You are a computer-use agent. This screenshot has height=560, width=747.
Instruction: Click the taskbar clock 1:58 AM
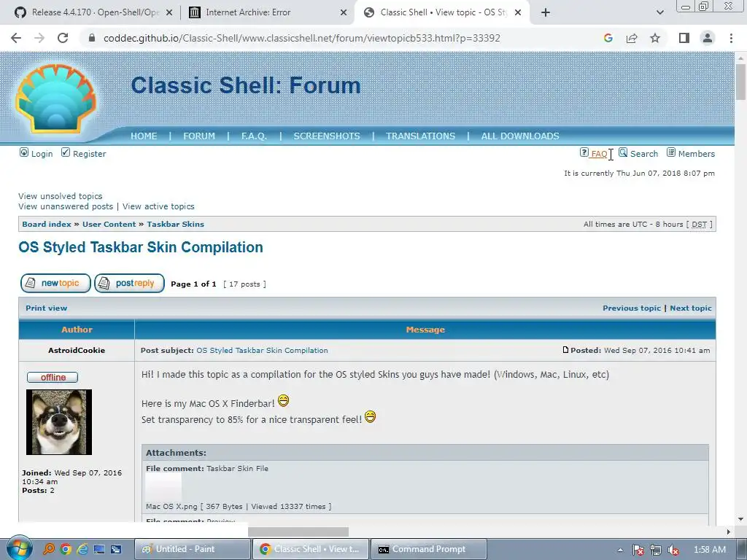[709, 550]
